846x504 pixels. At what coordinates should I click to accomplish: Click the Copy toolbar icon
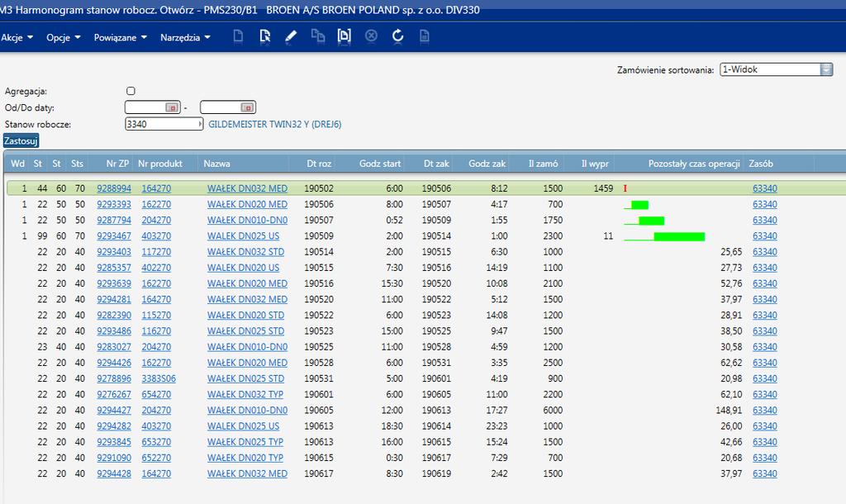pyautogui.click(x=318, y=36)
